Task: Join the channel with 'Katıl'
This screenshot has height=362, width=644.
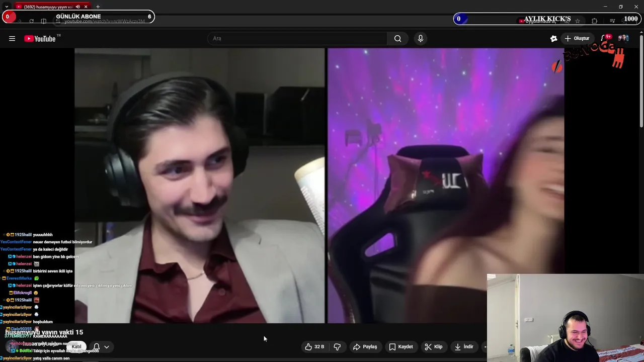Action: [x=76, y=347]
